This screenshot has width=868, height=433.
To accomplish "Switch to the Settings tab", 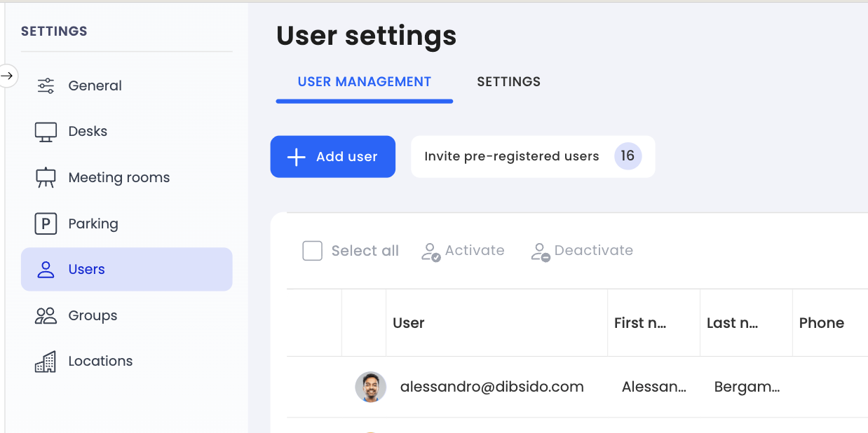I will (508, 82).
